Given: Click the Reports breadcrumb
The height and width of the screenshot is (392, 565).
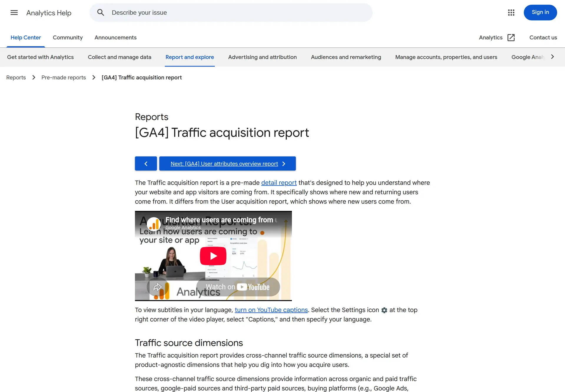Looking at the screenshot, I should pos(16,77).
